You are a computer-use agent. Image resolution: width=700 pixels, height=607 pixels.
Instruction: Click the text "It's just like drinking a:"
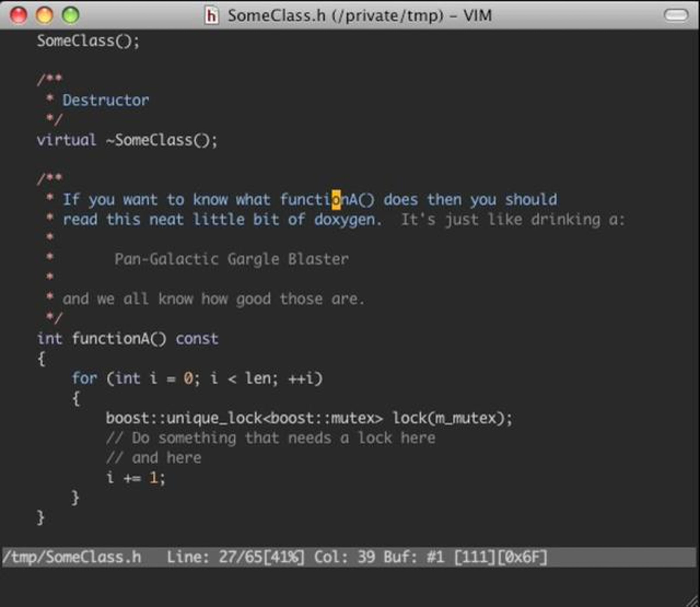point(513,220)
